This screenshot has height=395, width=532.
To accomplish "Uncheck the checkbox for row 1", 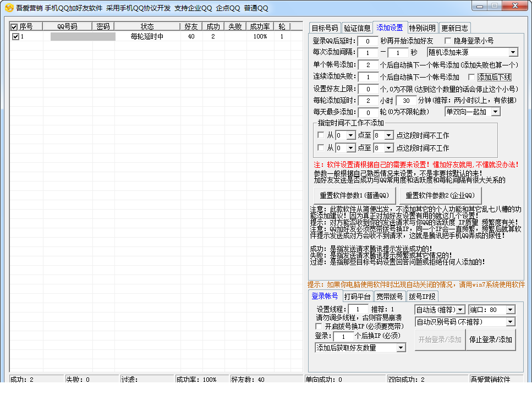I will coord(15,37).
